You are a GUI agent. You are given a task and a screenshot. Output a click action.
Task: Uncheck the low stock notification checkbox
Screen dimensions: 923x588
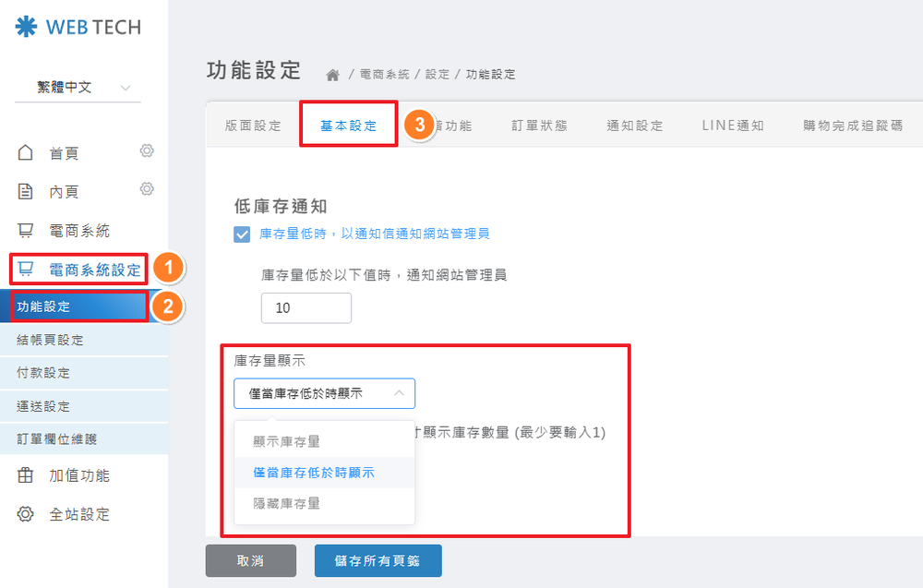click(x=242, y=234)
